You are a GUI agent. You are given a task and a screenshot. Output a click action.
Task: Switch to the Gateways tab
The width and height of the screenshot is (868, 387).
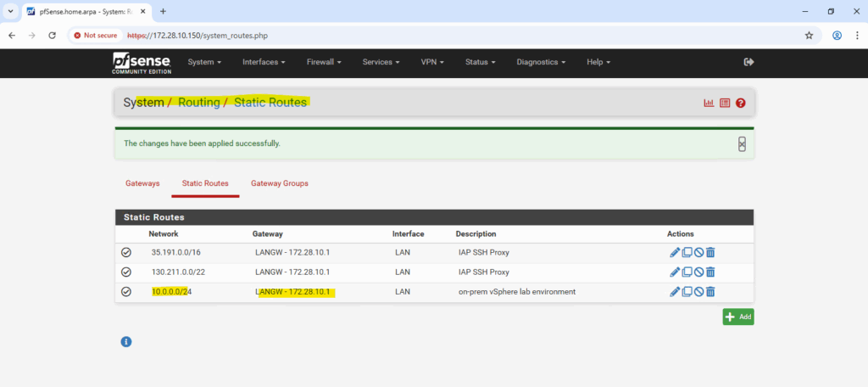tap(142, 183)
